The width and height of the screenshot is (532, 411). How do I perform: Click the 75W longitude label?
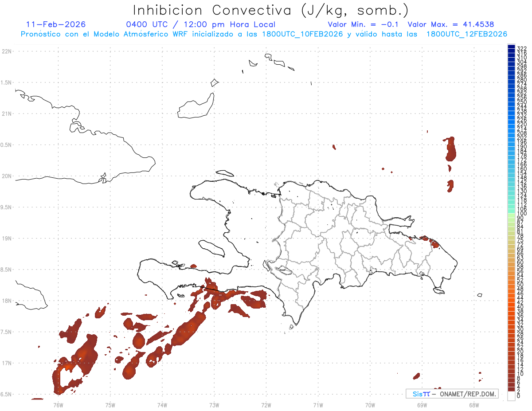(110, 405)
